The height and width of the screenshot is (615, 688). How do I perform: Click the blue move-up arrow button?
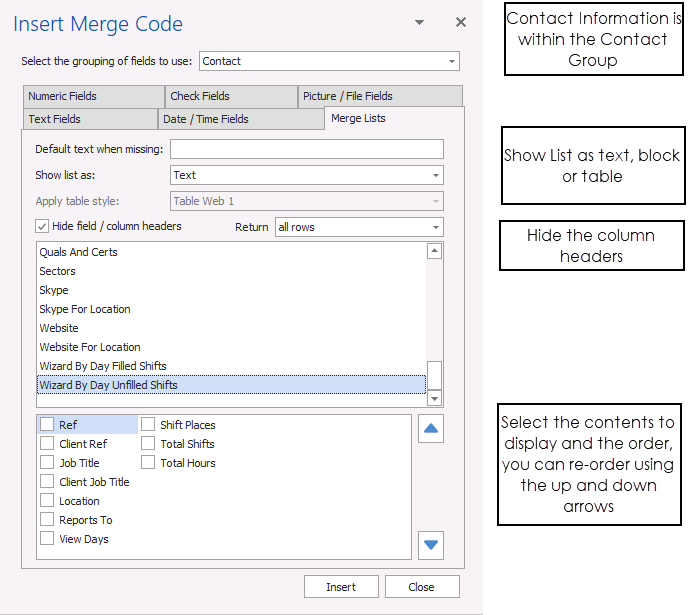(431, 430)
